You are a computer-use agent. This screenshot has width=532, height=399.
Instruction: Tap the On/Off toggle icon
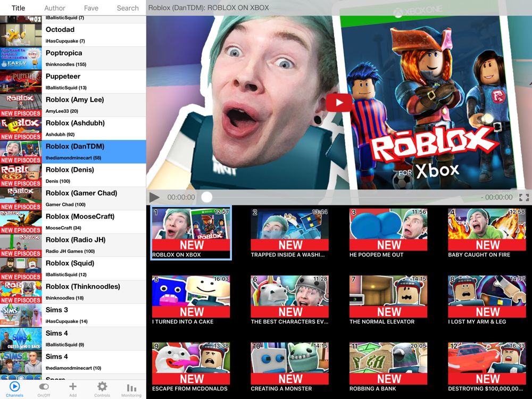tap(44, 386)
